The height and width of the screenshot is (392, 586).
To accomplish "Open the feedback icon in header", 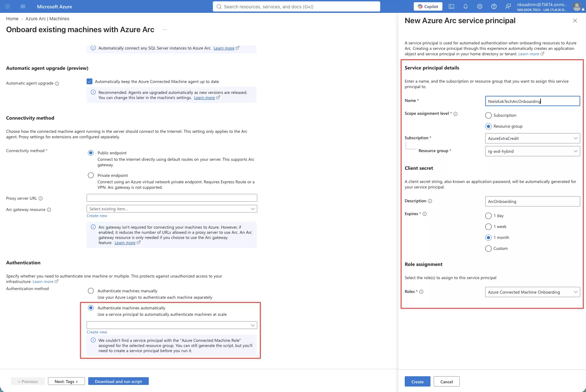I will click(x=508, y=6).
